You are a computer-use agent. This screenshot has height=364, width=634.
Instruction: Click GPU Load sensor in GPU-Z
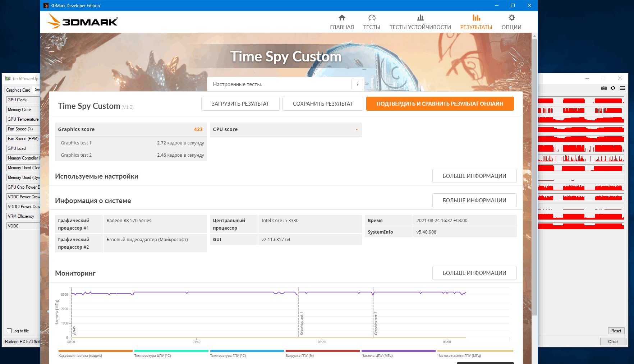tap(23, 148)
